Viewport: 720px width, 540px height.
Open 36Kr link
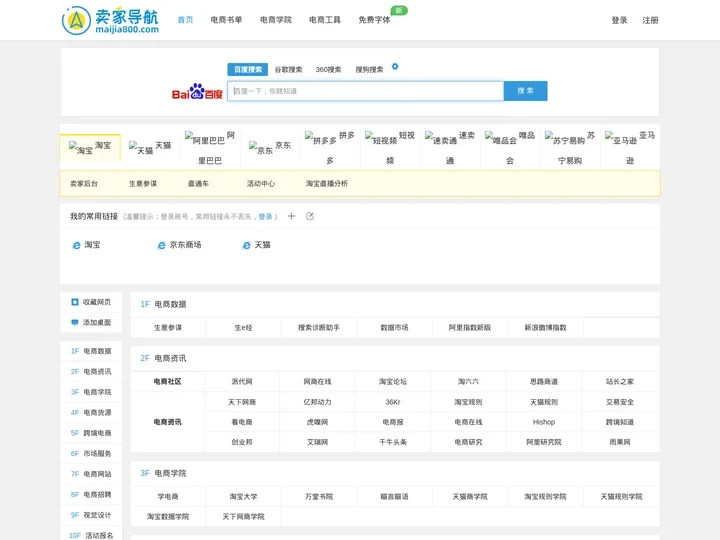click(393, 402)
